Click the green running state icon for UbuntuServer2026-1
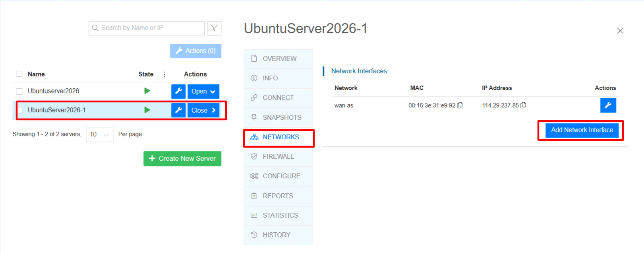This screenshot has height=253, width=644. [147, 110]
